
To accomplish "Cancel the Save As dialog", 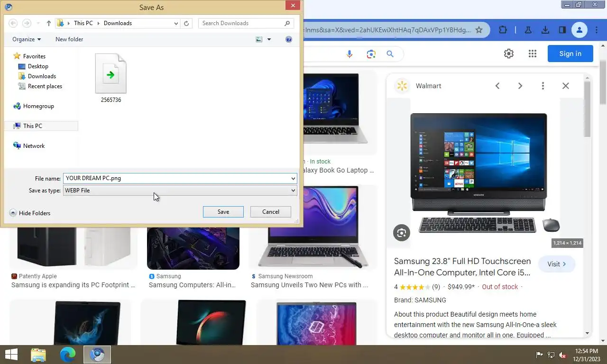I will [271, 212].
